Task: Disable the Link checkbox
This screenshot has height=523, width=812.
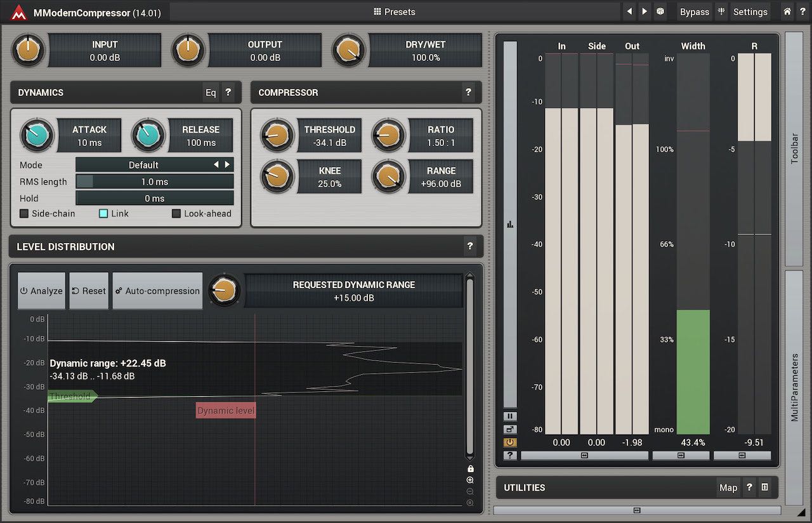Action: click(103, 214)
